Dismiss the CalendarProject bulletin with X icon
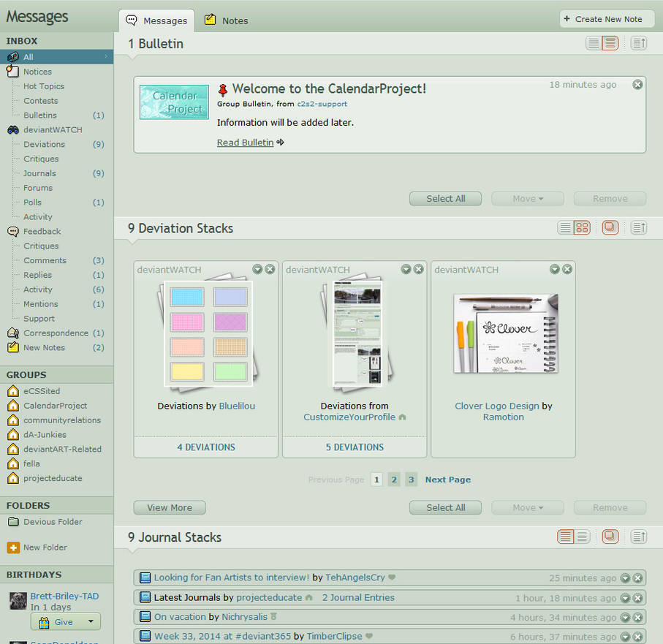Screen dimensions: 663x644 (637, 85)
